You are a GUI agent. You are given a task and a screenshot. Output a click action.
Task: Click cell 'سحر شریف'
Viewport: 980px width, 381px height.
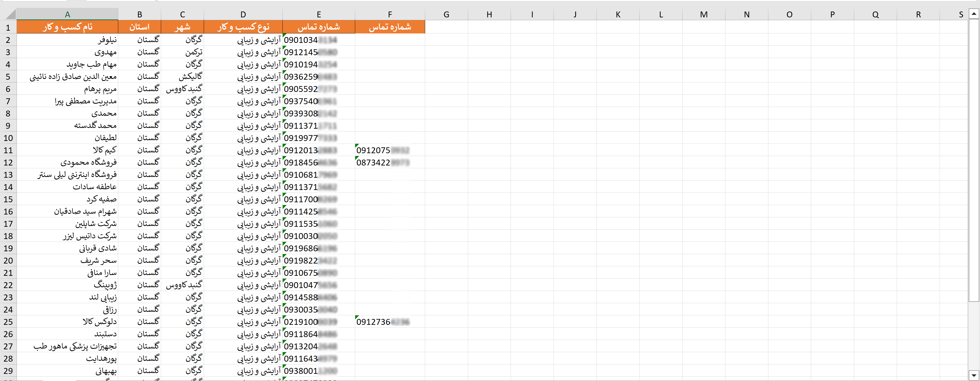[67, 260]
